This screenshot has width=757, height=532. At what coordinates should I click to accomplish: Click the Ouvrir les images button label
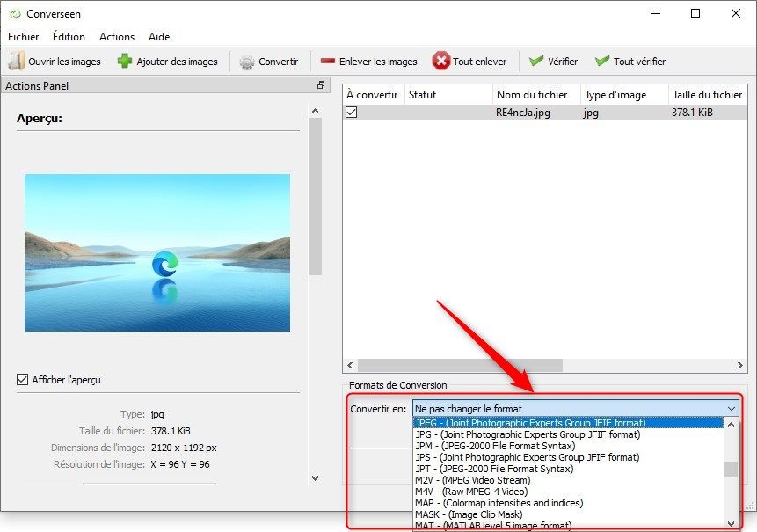click(x=65, y=62)
